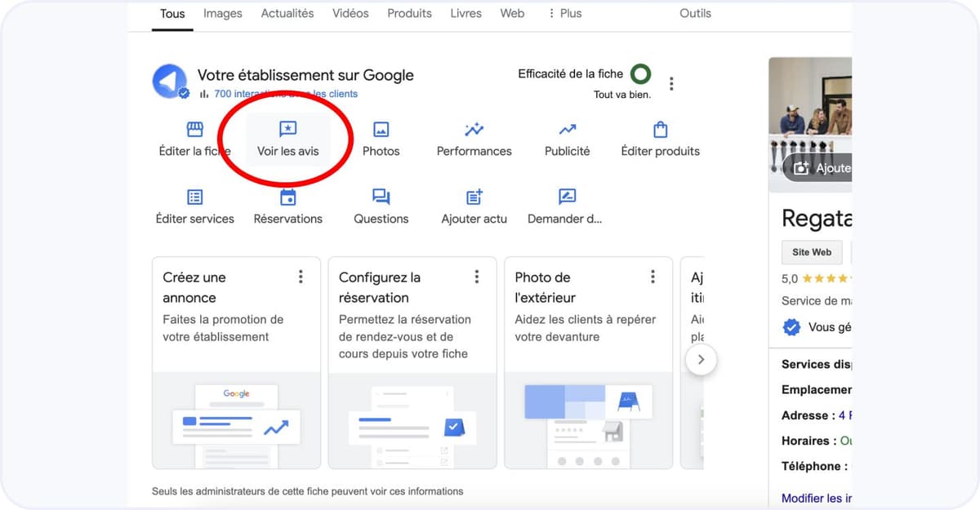The width and height of the screenshot is (980, 510).
Task: Expand the Plus search filter menu
Action: point(564,13)
